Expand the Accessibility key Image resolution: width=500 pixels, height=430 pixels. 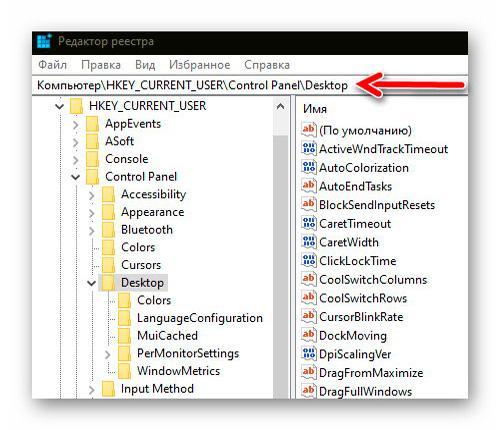92,195
